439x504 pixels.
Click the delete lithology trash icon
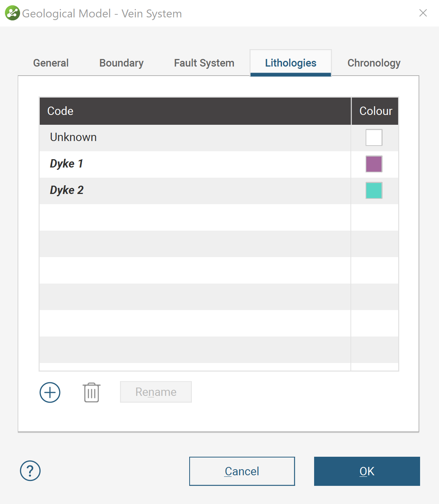point(92,392)
